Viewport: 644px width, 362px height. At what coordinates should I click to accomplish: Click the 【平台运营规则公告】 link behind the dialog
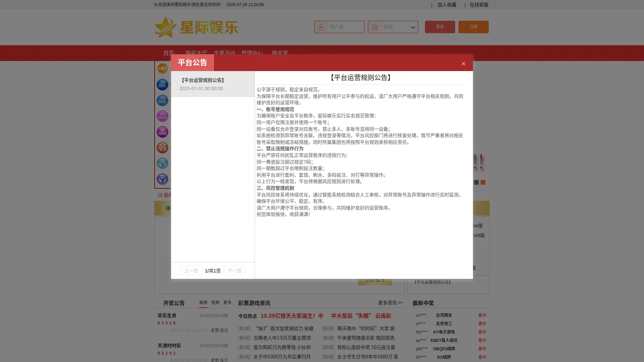(x=433, y=282)
